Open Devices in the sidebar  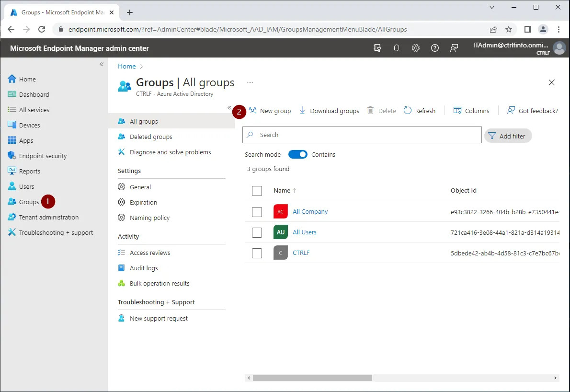(24, 125)
